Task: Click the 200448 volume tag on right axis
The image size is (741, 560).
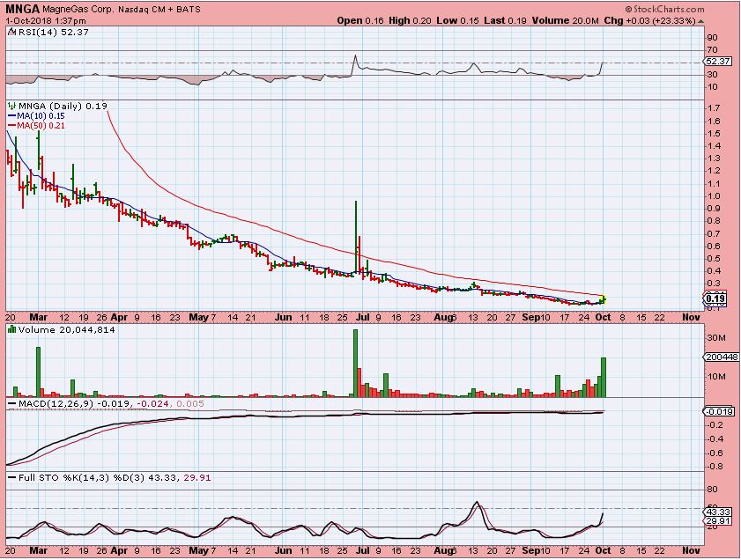Action: [721, 357]
